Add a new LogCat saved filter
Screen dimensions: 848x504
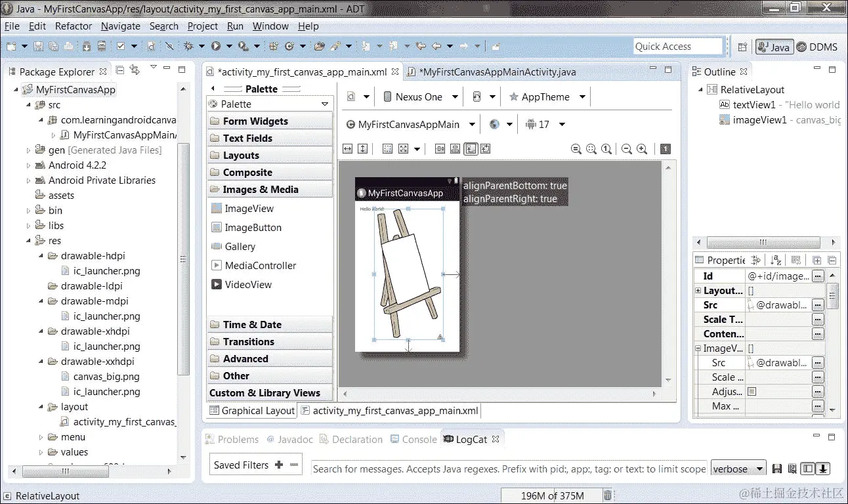tap(279, 465)
